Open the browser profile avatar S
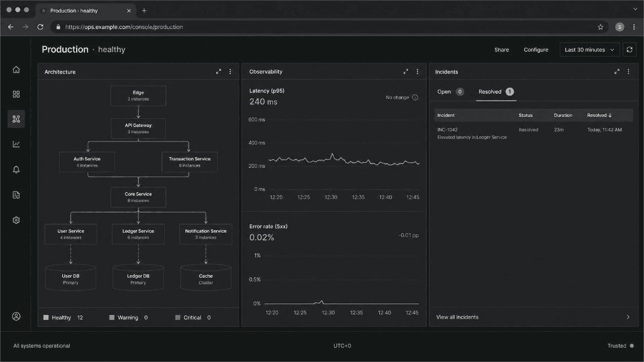This screenshot has width=644, height=362. 619,26
